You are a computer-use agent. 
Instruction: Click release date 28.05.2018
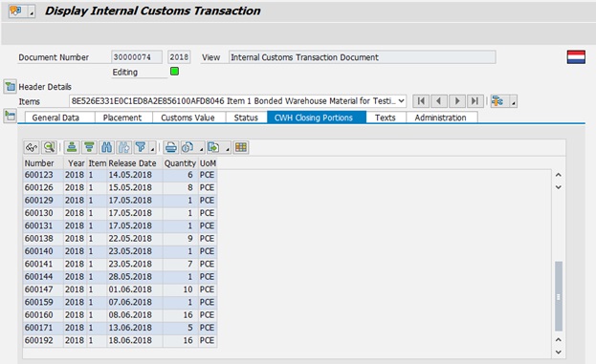(x=130, y=277)
